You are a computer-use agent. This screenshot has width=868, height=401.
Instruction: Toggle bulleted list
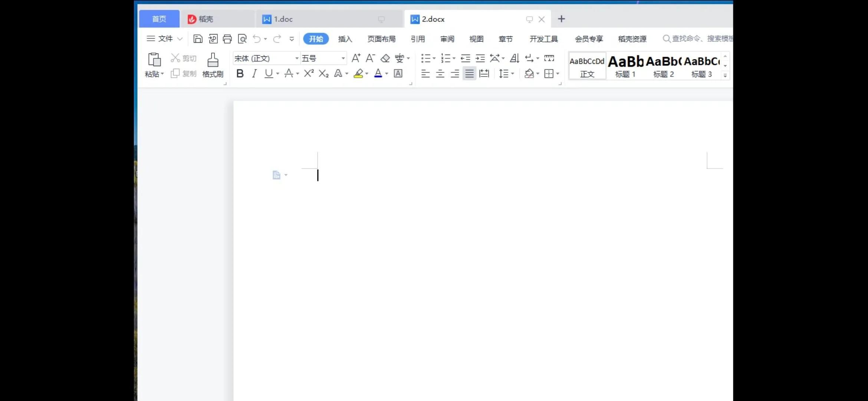click(x=426, y=58)
